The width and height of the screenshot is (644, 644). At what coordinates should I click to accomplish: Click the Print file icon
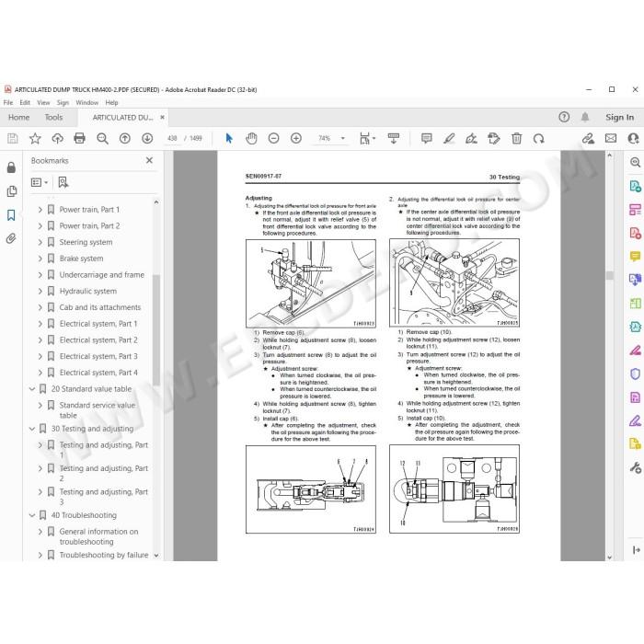click(x=79, y=138)
